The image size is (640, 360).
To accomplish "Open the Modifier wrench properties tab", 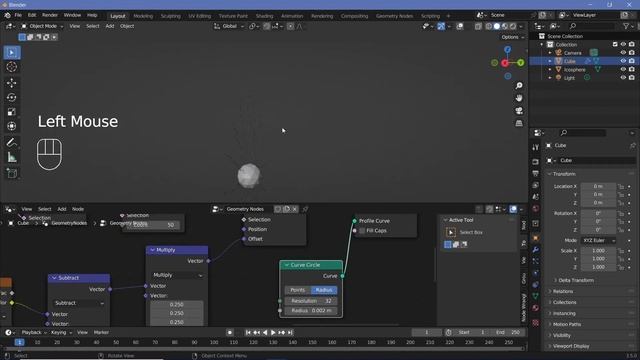I will point(536,249).
